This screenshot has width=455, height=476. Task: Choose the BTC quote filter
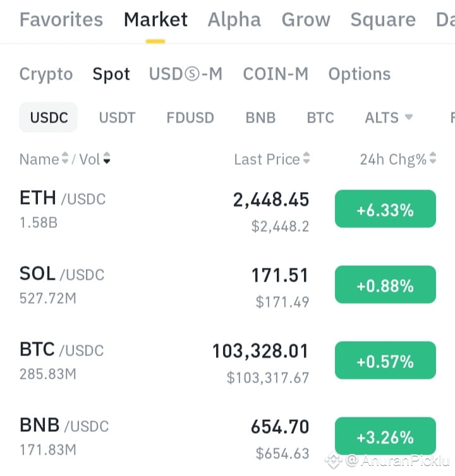tap(320, 118)
